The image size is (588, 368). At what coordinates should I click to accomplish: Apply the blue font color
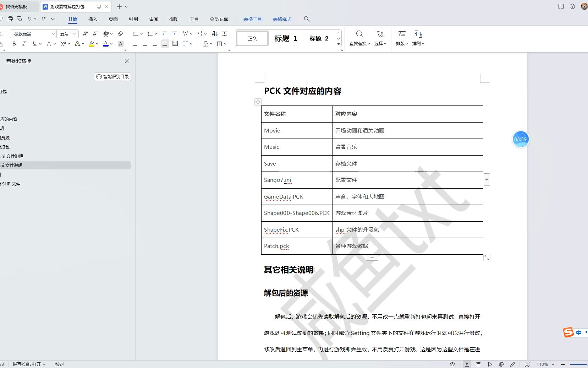coord(106,44)
